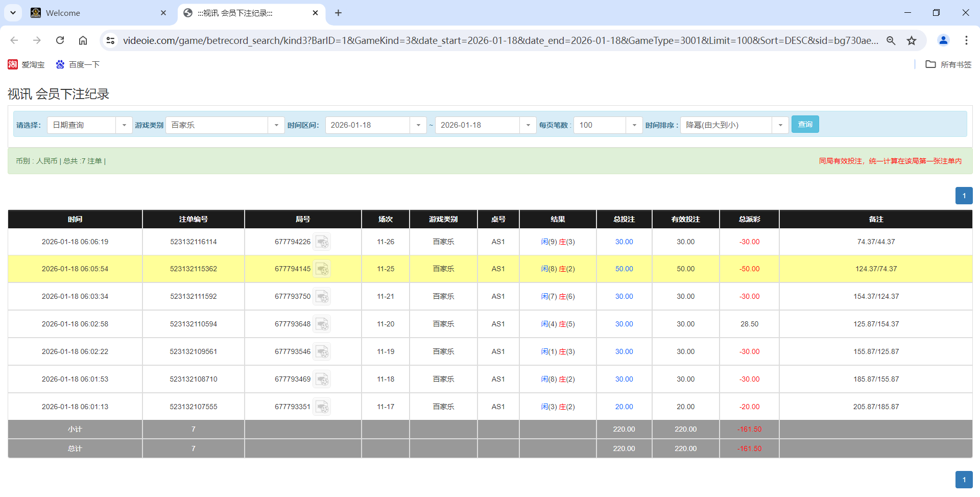Image resolution: width=980 pixels, height=497 pixels.
Task: Click the site permissions icon in address bar
Action: [110, 40]
